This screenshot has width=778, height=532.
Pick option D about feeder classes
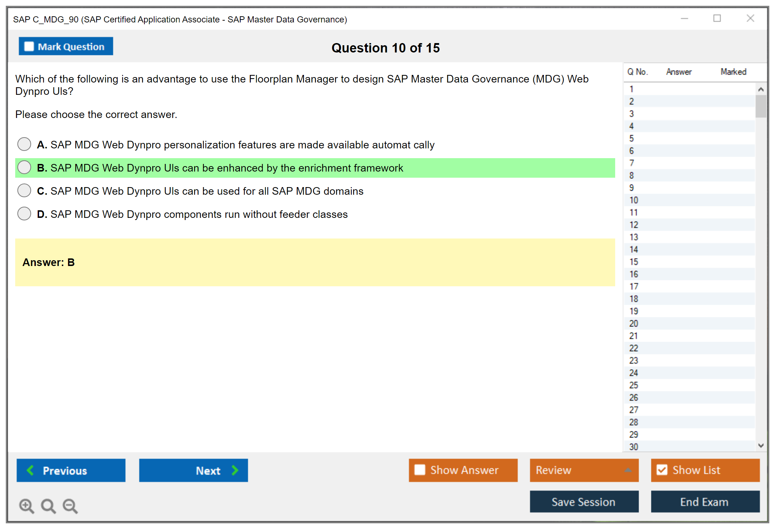[24, 214]
